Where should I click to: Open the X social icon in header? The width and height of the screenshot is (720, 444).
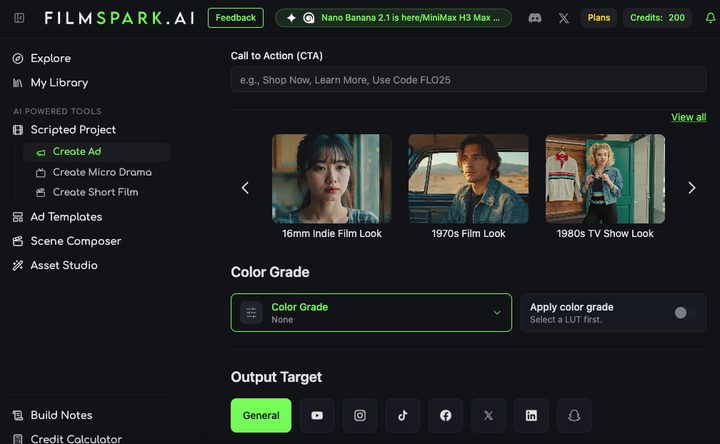[563, 18]
